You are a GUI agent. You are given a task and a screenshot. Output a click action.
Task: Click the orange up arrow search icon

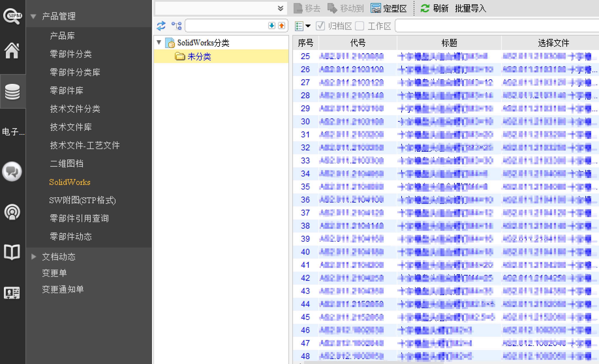281,25
